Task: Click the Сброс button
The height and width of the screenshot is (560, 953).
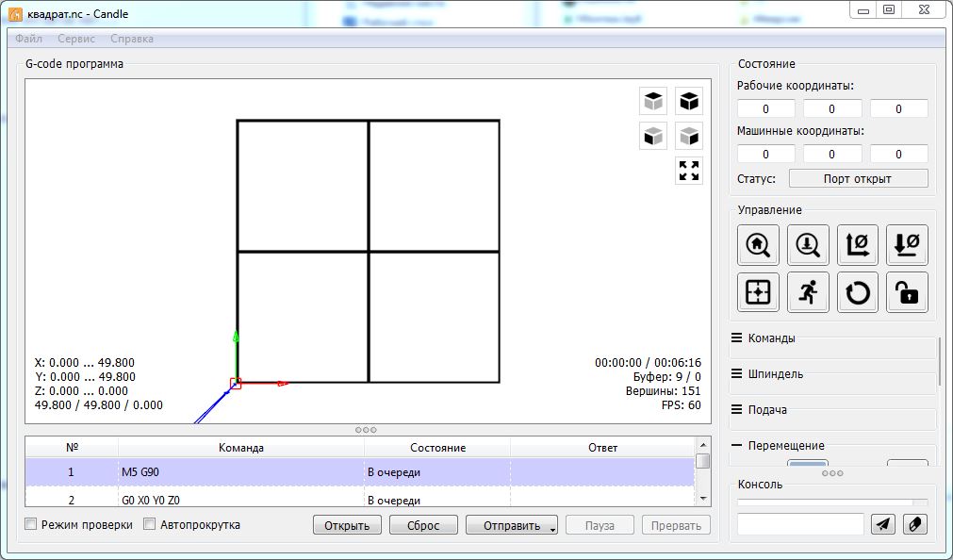Action: (423, 525)
